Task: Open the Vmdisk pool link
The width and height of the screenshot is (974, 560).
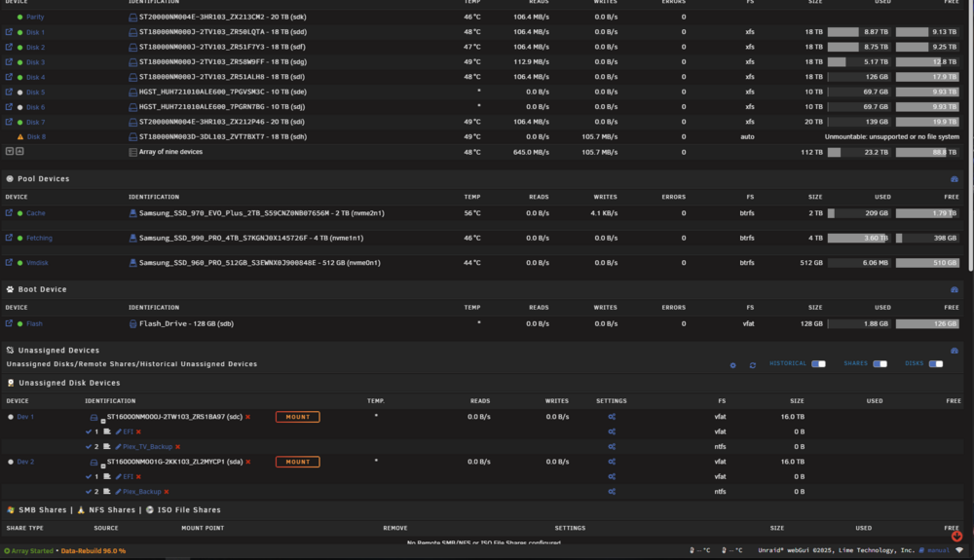Action: (x=37, y=263)
